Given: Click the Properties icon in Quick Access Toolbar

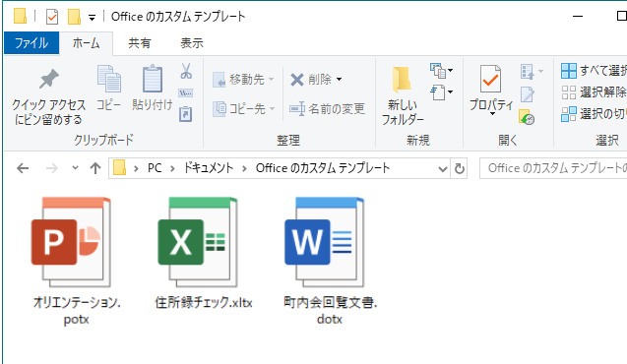Looking at the screenshot, I should pos(52,17).
